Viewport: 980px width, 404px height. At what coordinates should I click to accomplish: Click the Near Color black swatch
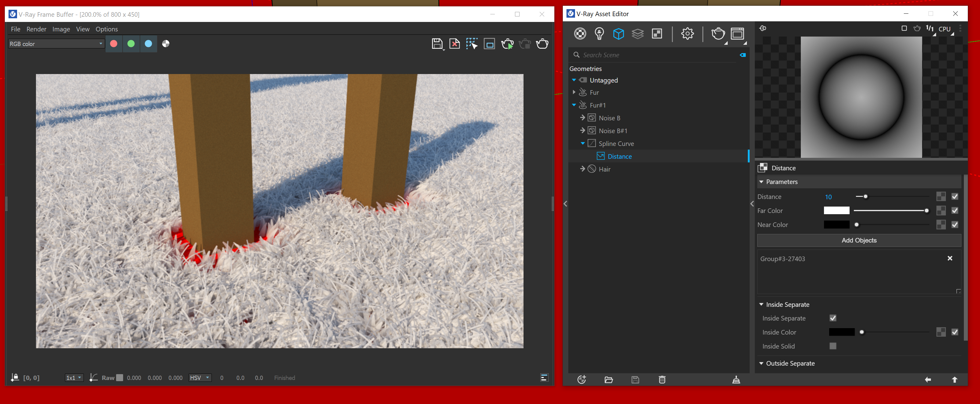(836, 225)
